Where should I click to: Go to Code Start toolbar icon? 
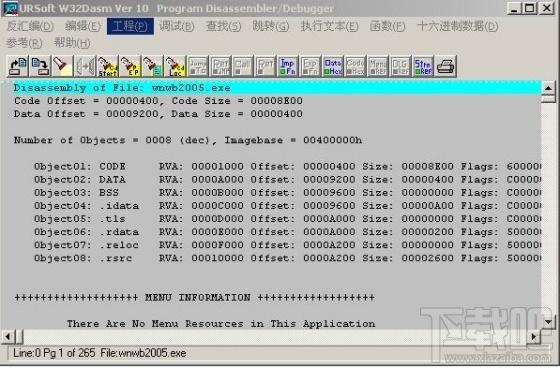[x=108, y=66]
